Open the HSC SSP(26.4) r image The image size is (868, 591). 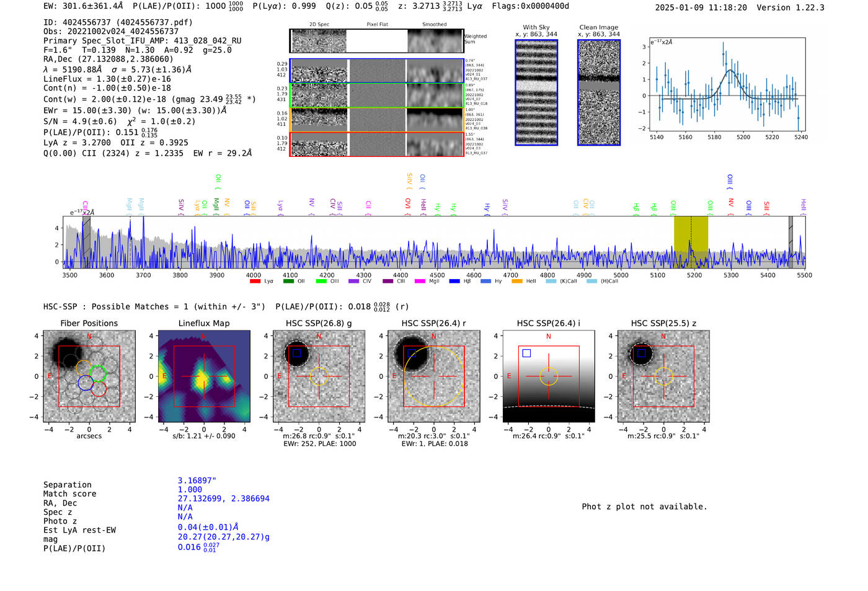434,376
